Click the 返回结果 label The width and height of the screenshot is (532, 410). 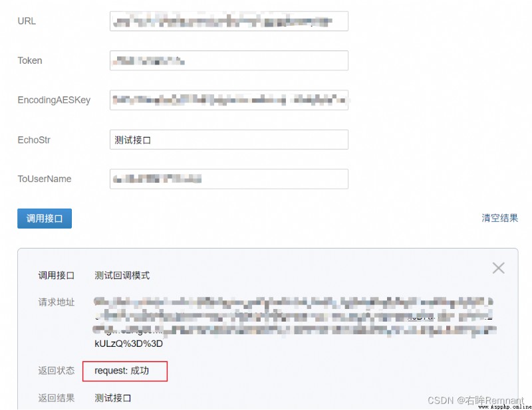click(x=57, y=398)
